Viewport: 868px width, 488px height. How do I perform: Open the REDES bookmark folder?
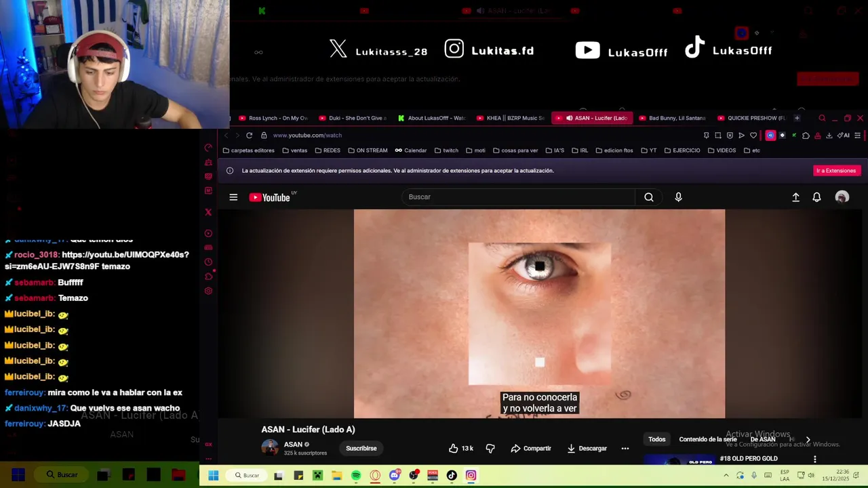click(x=327, y=150)
